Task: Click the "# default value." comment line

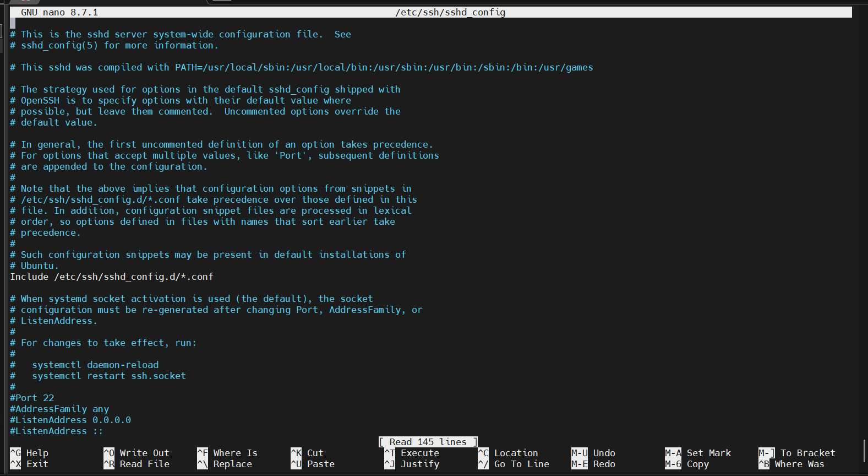Action: pyautogui.click(x=53, y=122)
